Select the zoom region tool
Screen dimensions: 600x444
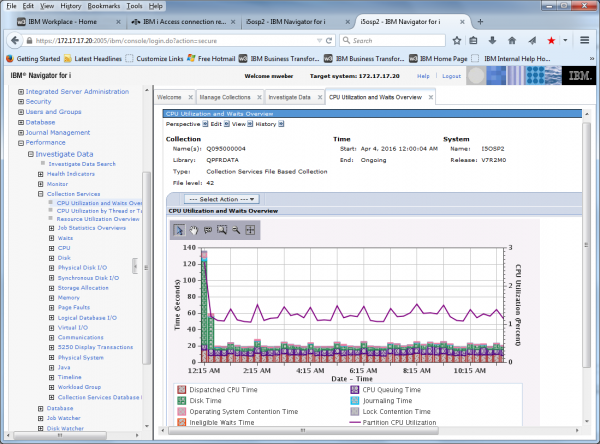click(222, 230)
